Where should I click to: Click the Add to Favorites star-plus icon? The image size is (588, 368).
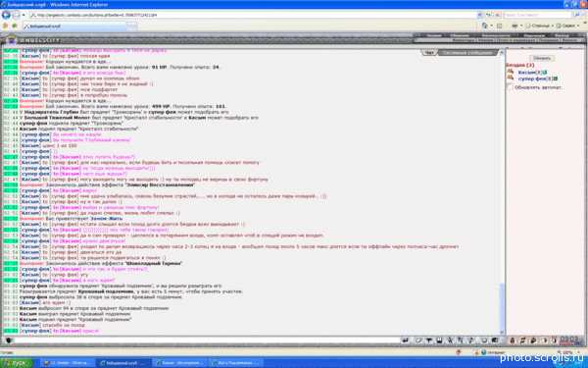15,26
